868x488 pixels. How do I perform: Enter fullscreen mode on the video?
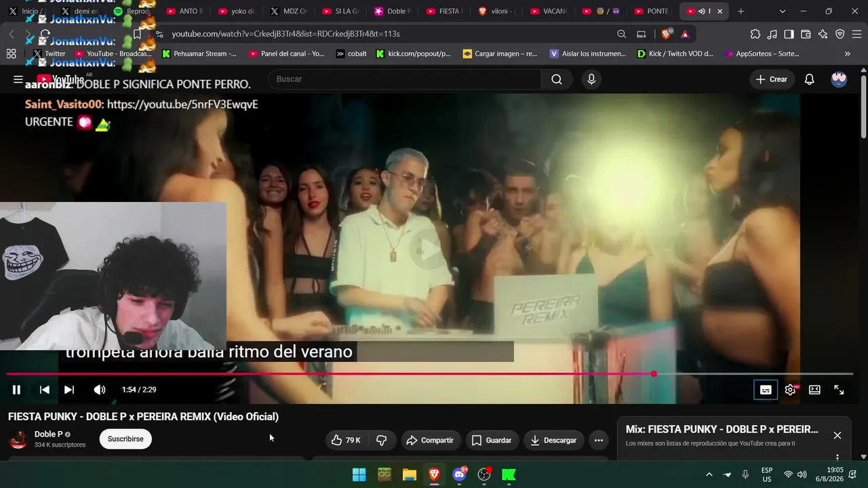839,390
